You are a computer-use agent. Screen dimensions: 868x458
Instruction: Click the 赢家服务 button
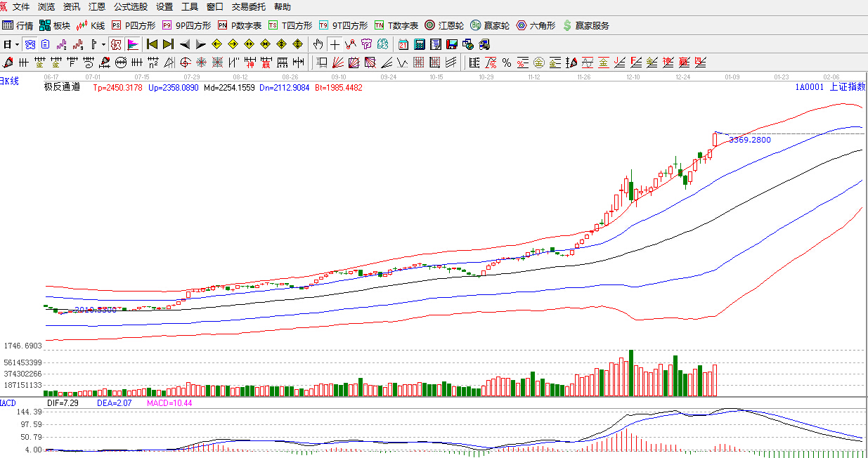[585, 25]
